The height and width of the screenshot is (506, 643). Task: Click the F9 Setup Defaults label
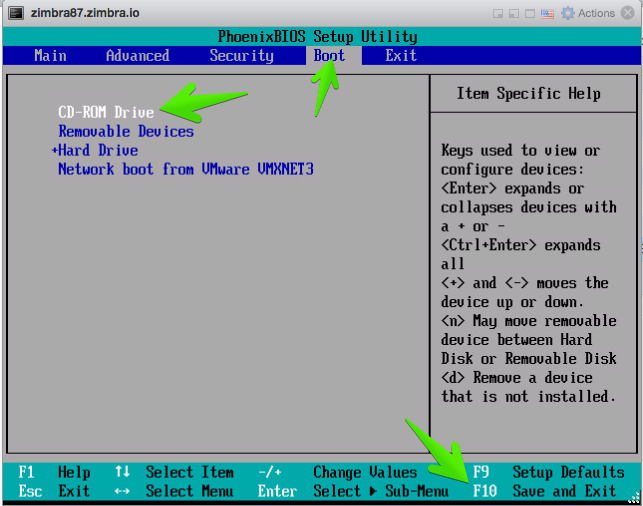pos(548,472)
